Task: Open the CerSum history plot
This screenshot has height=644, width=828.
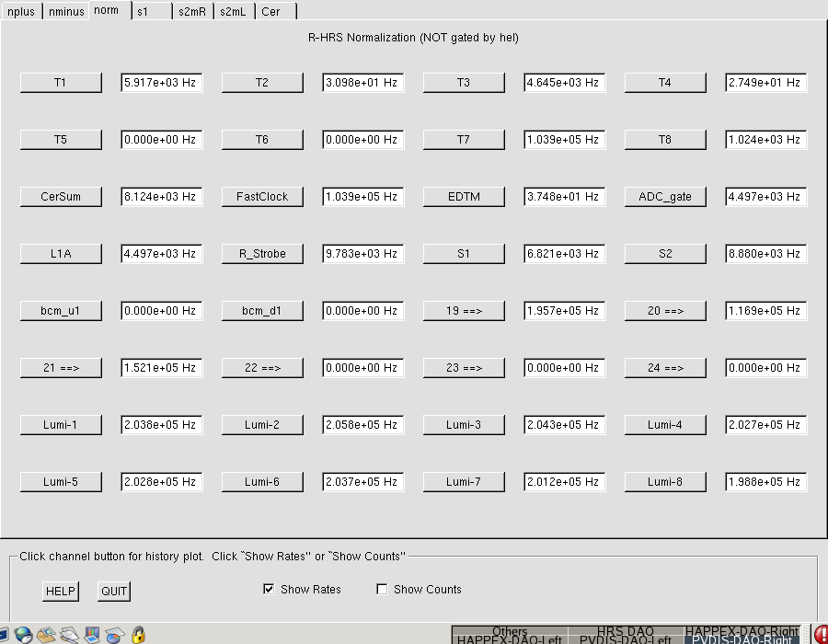Action: click(x=61, y=196)
